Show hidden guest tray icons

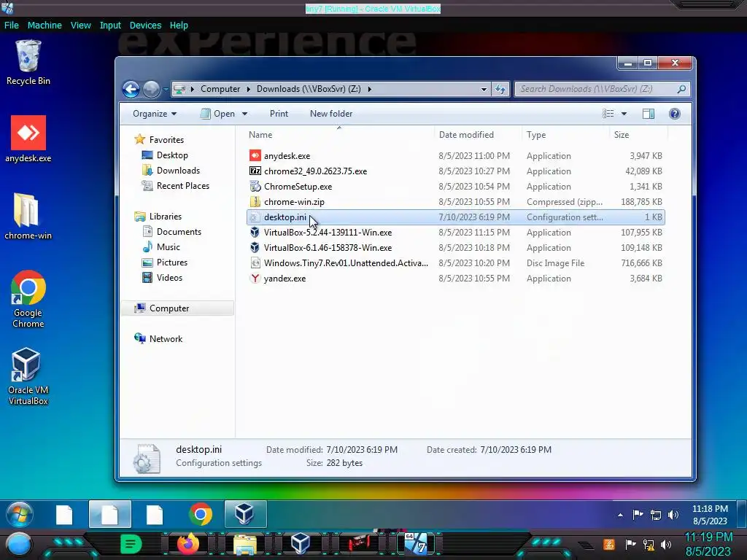[x=620, y=515]
